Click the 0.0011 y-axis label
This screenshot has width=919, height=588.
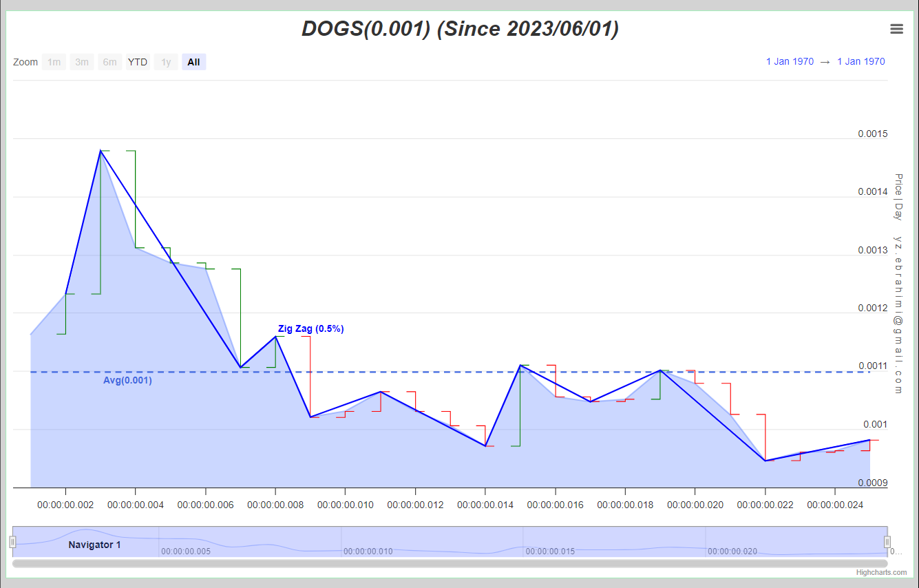coord(872,366)
